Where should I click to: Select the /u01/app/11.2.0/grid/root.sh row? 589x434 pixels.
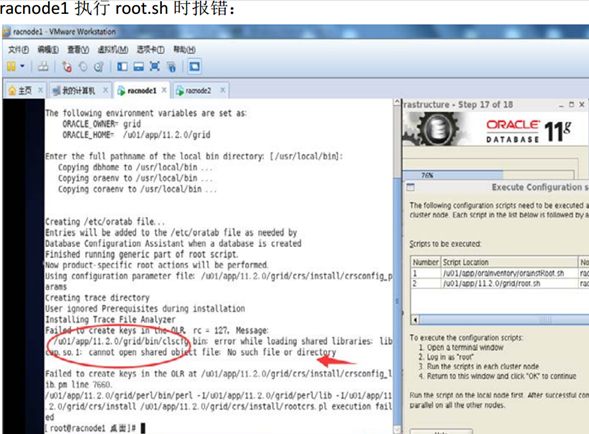coord(500,283)
